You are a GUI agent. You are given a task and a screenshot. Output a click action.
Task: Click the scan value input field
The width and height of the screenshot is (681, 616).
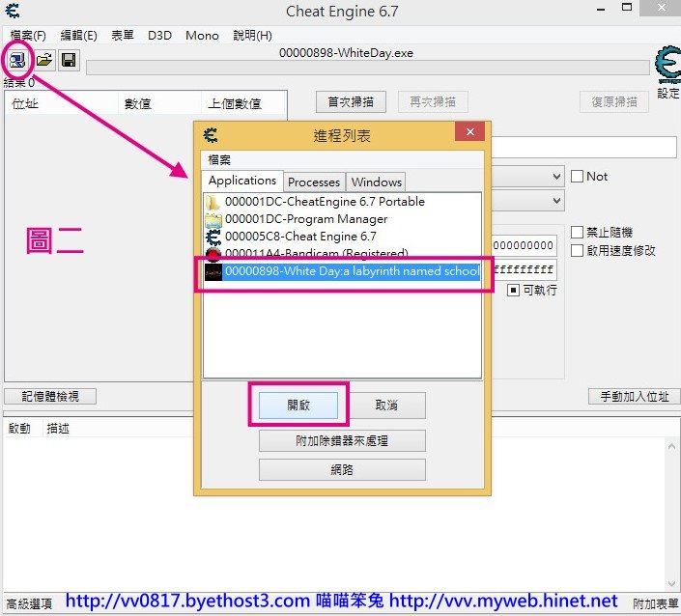click(x=584, y=148)
